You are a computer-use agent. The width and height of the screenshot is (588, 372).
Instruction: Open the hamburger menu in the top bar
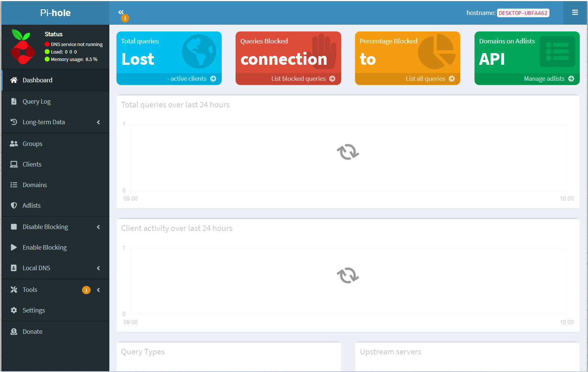tap(575, 12)
